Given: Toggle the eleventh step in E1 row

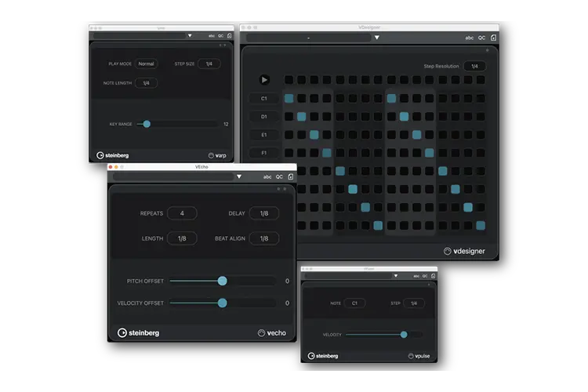Looking at the screenshot, I should coord(416,135).
